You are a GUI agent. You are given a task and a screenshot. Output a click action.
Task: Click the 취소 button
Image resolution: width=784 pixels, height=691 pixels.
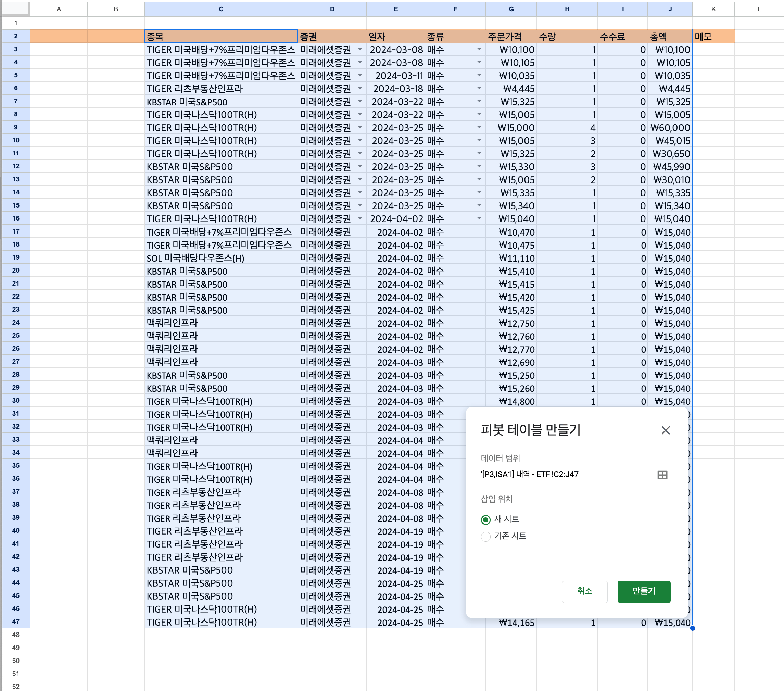pos(584,591)
